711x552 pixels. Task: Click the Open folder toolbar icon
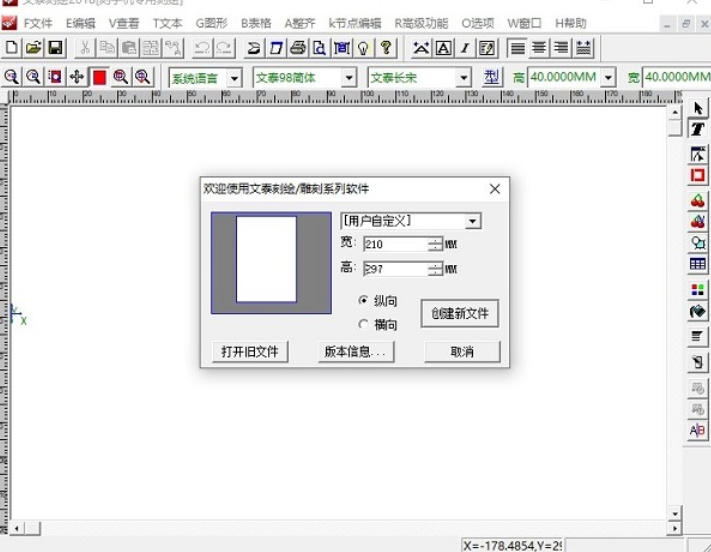34,48
